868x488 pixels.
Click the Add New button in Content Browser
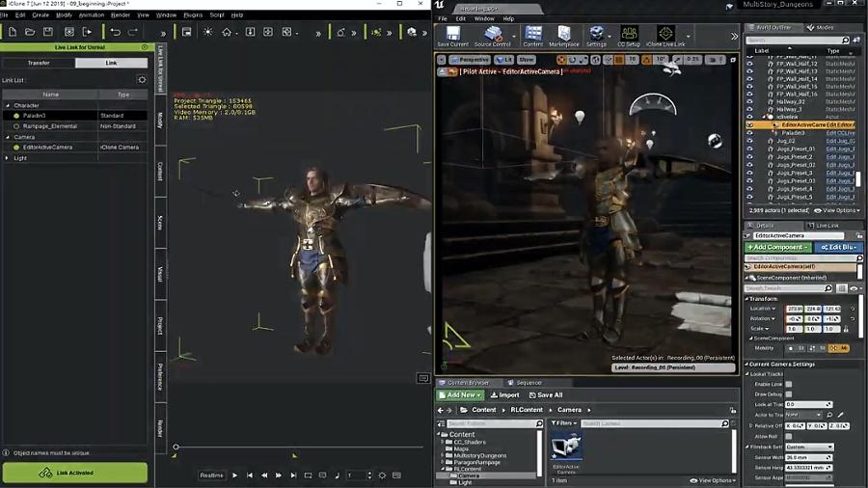pyautogui.click(x=461, y=395)
